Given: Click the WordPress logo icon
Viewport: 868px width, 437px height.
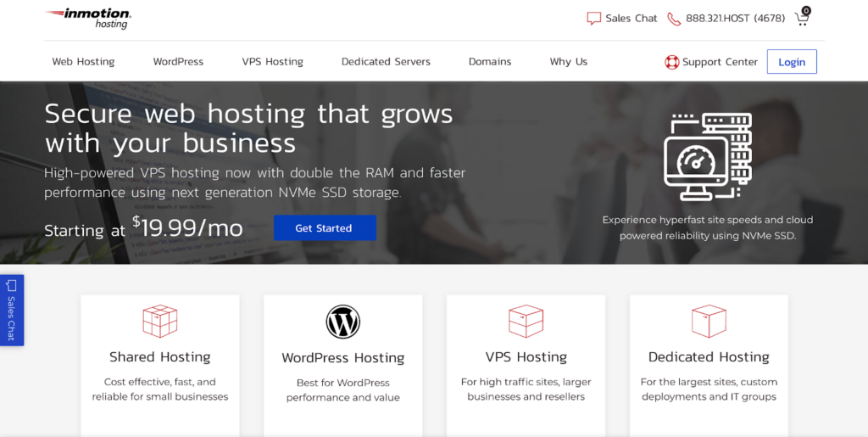Looking at the screenshot, I should pyautogui.click(x=343, y=322).
